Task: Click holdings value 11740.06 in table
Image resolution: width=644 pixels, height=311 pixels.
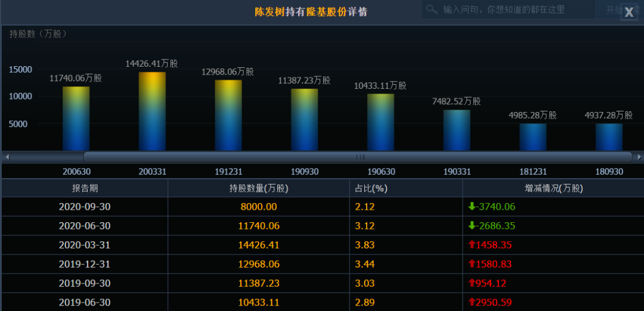Action: pos(259,226)
